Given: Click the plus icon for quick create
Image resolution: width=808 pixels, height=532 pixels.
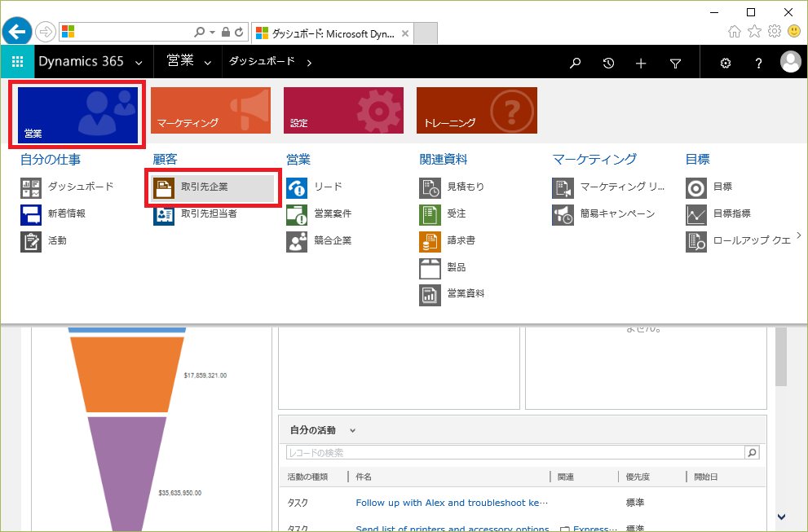Looking at the screenshot, I should coord(641,63).
